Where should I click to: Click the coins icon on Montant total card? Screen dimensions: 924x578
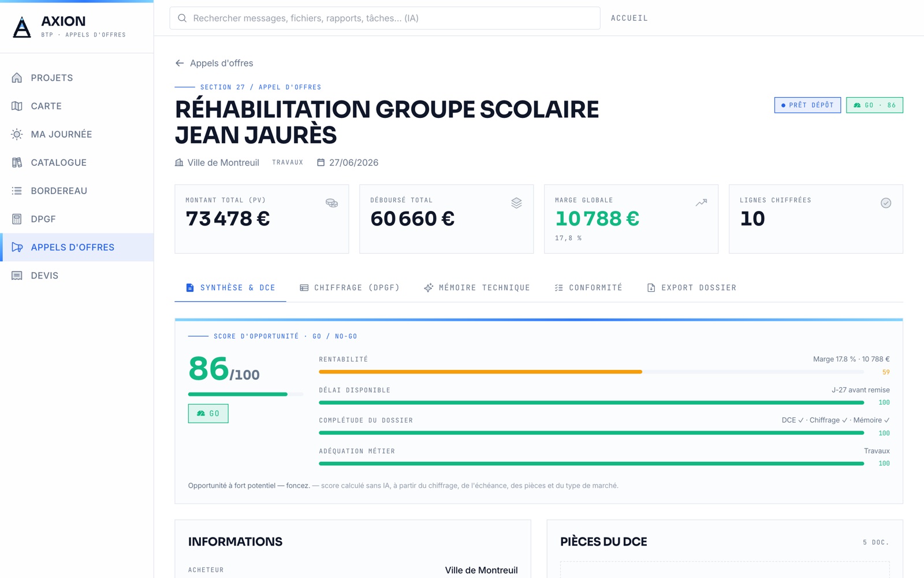tap(331, 203)
